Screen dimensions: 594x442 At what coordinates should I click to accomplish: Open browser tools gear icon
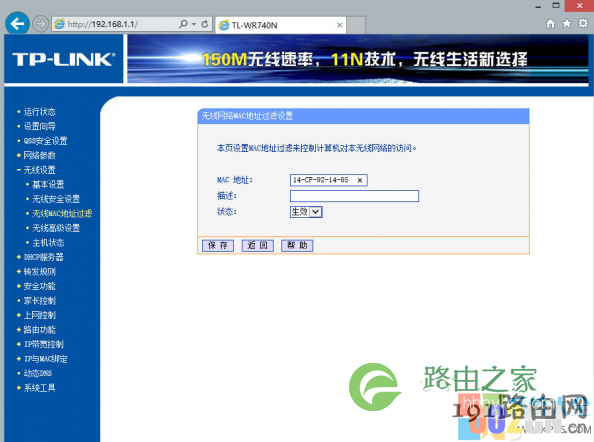pyautogui.click(x=583, y=24)
